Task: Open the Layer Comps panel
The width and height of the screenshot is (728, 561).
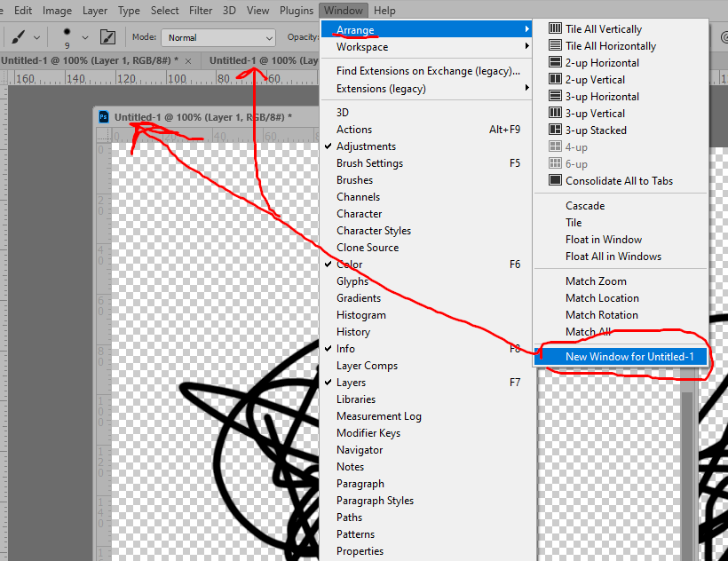Action: click(426, 366)
